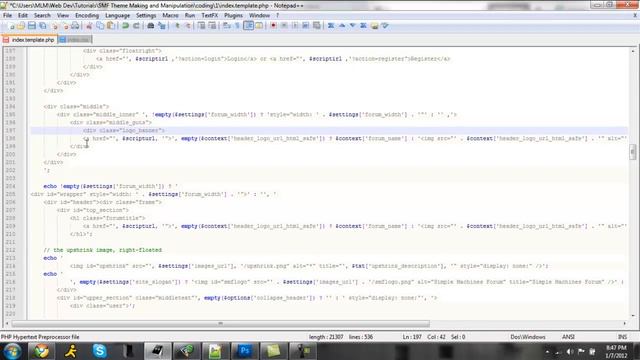
Task: Save the current file via toolbar
Action: [x=32, y=26]
